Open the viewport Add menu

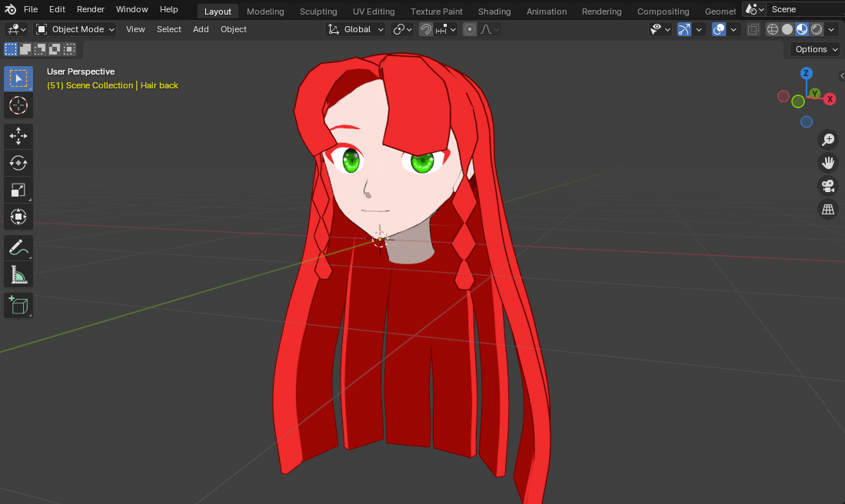[x=201, y=30]
